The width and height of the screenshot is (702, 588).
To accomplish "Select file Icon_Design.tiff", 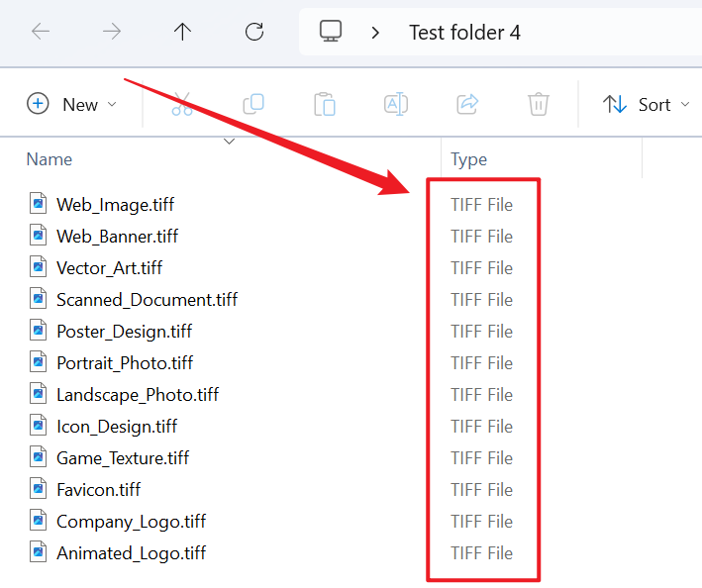I will [117, 427].
